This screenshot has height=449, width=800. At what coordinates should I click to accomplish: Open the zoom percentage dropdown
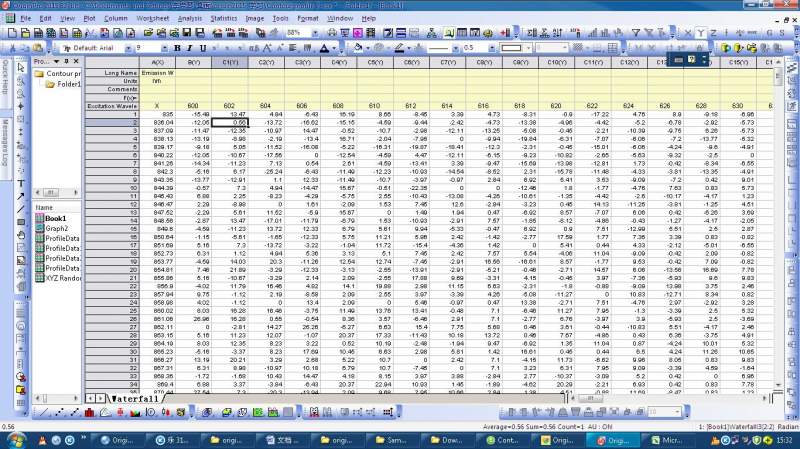315,33
